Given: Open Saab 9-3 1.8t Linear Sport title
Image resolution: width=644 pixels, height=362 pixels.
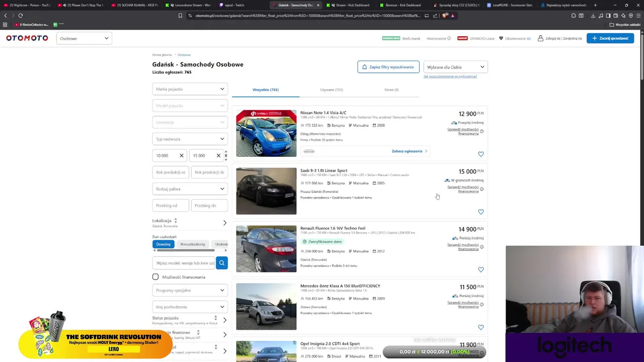Looking at the screenshot, I should 324,170.
